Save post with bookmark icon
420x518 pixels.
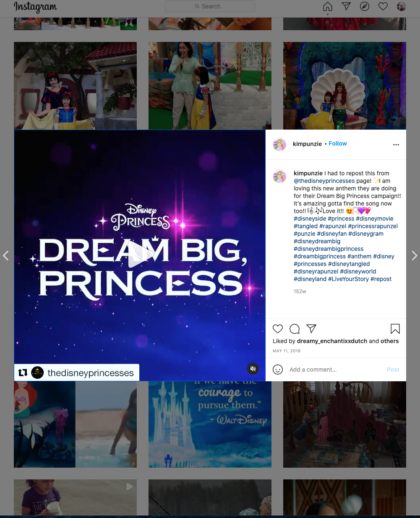click(x=395, y=328)
